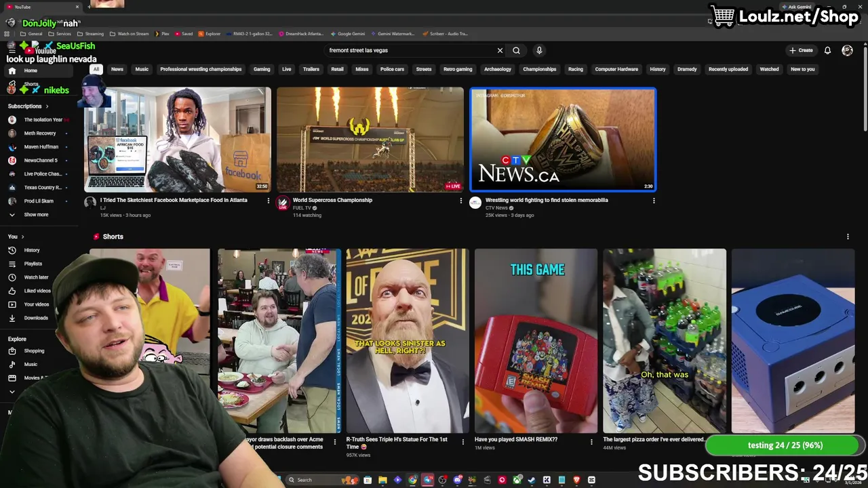
Task: Select the New to you chip
Action: (802, 69)
